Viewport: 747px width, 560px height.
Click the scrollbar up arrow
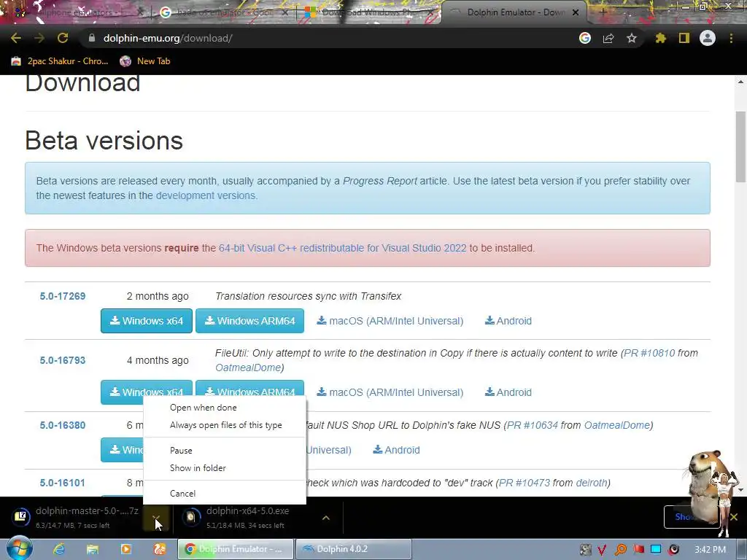(x=740, y=82)
